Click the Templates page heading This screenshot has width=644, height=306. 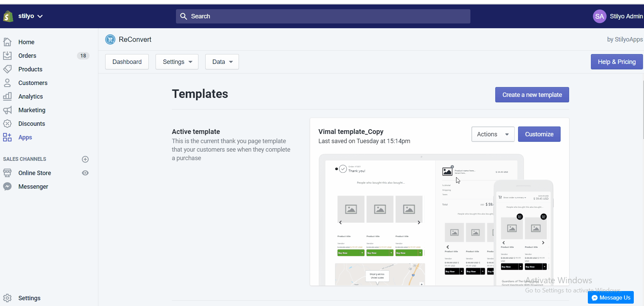tap(200, 94)
